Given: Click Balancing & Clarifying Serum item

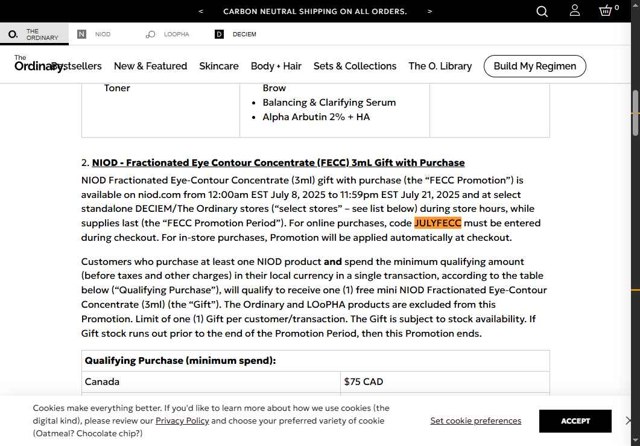Looking at the screenshot, I should 329,102.
